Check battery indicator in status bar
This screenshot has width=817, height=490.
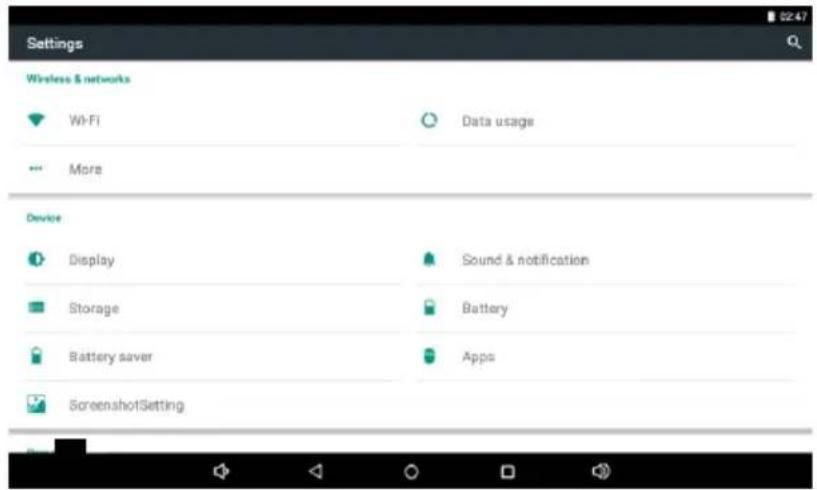click(x=771, y=17)
